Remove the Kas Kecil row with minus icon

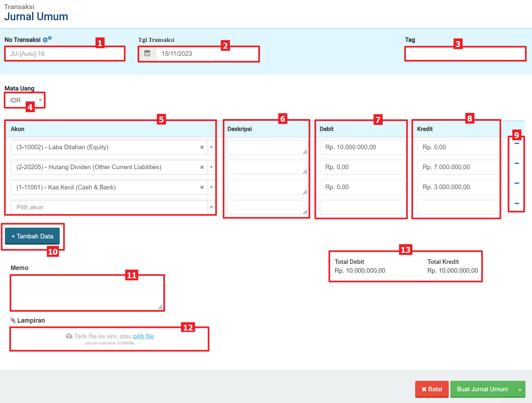point(517,183)
